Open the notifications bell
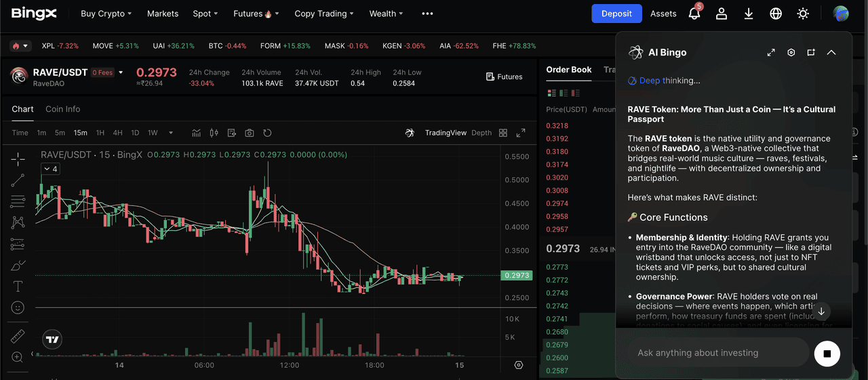The width and height of the screenshot is (868, 380). (694, 14)
